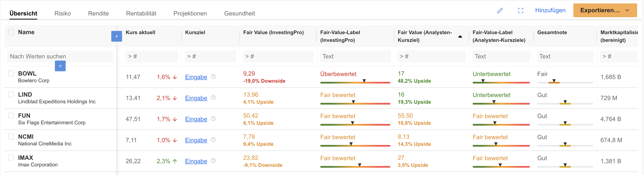Open help icon next to LIND Eingabe
This screenshot has width=644, height=175.
213,97
